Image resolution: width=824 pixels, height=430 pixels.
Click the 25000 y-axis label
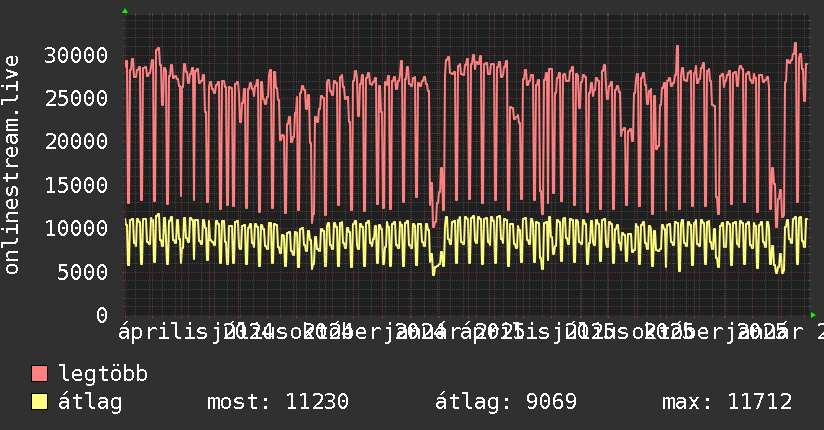76,98
